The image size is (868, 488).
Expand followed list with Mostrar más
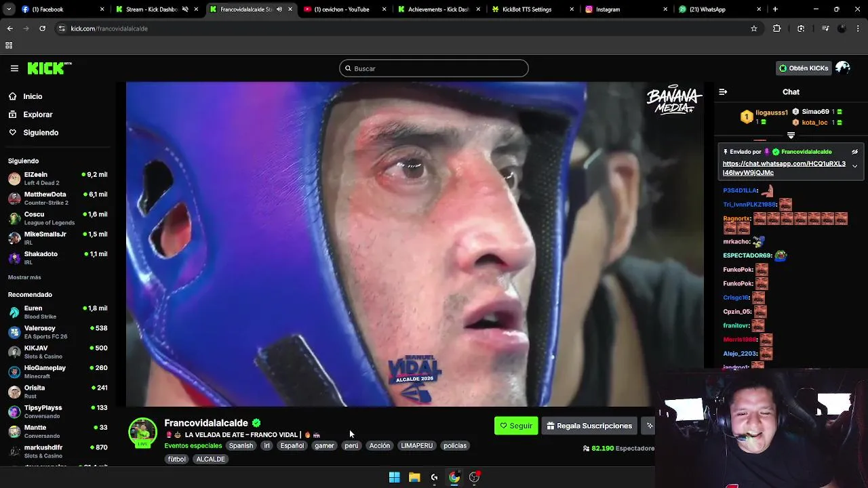[x=24, y=277]
